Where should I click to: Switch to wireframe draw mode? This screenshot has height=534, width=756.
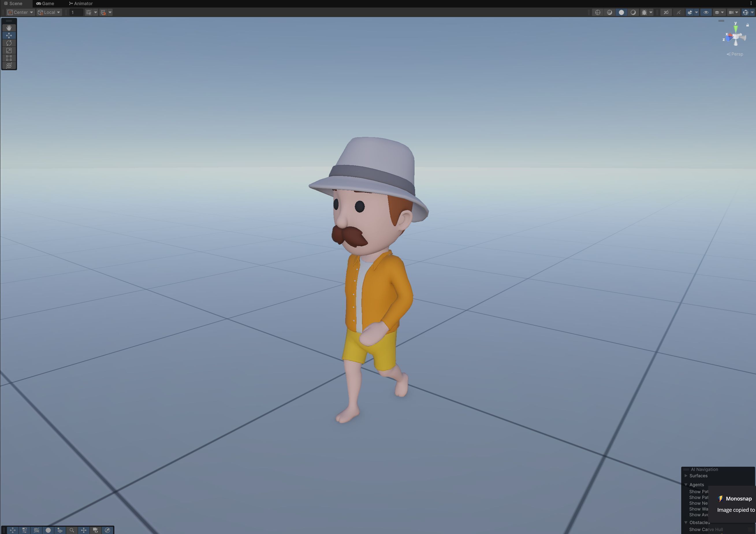pyautogui.click(x=598, y=12)
